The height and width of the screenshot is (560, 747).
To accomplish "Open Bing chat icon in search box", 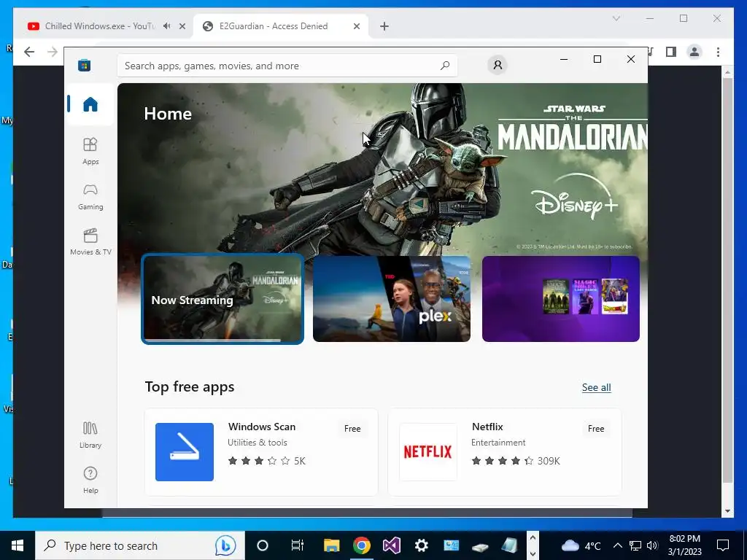I will point(225,545).
